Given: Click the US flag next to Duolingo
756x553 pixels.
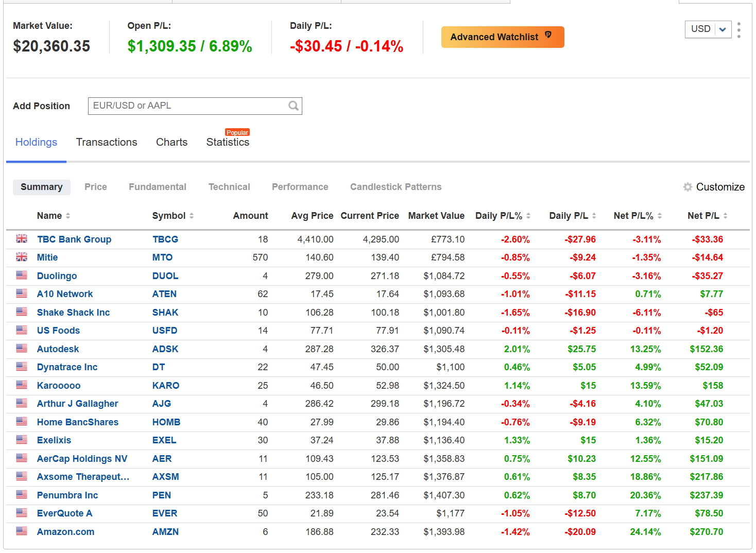Looking at the screenshot, I should tap(22, 275).
